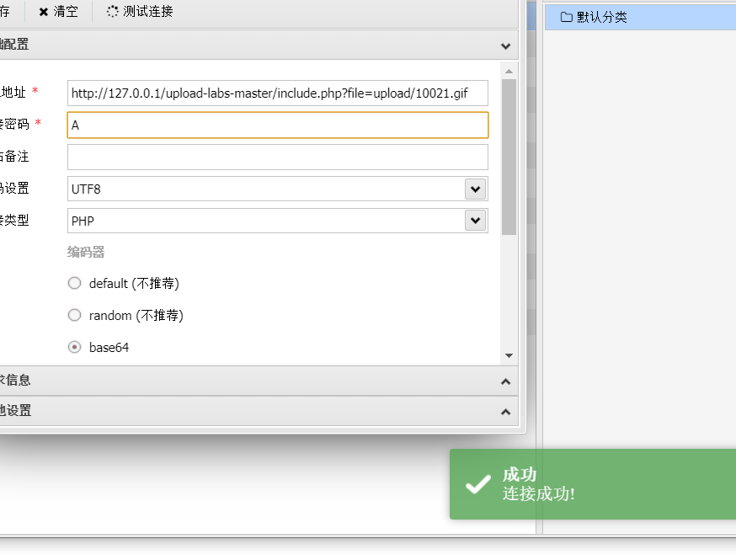Click the form's vertical scrollbar thumb
The image size is (736, 560).
(509, 157)
